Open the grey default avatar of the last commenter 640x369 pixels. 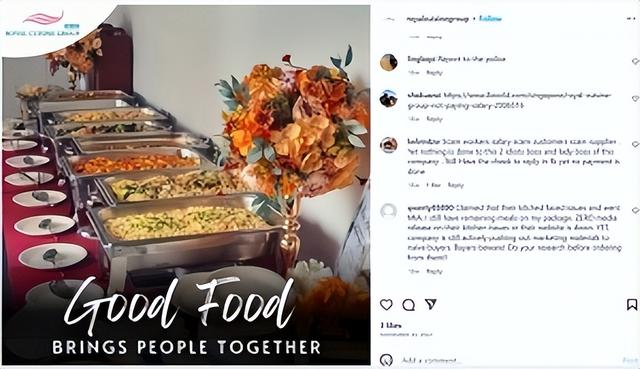(389, 211)
